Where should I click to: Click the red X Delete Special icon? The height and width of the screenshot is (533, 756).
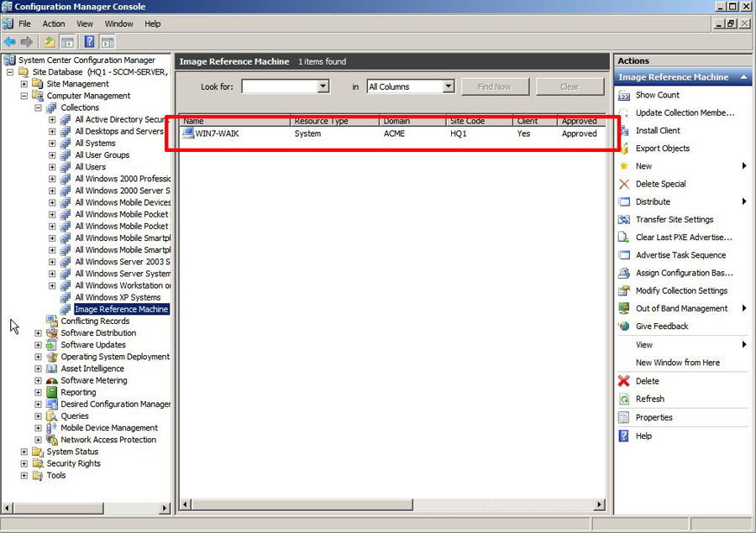624,184
